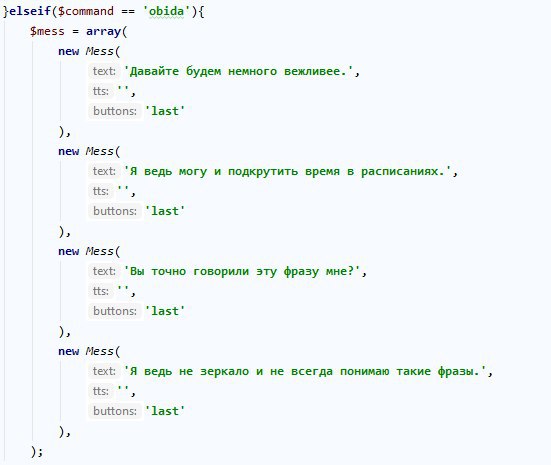Click the elseif keyword
551x465 pixels.
(30, 11)
